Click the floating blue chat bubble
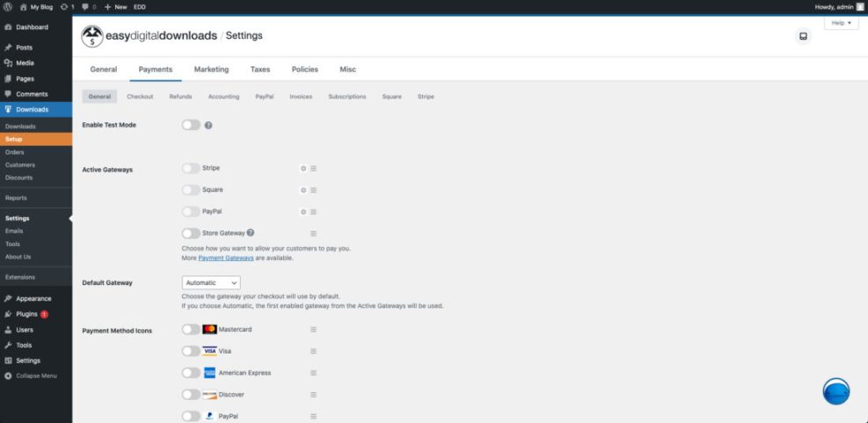Image resolution: width=868 pixels, height=423 pixels. pos(835,391)
